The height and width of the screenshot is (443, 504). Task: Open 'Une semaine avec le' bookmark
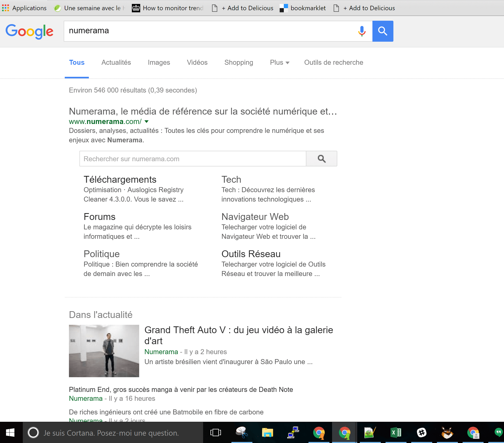[90, 8]
